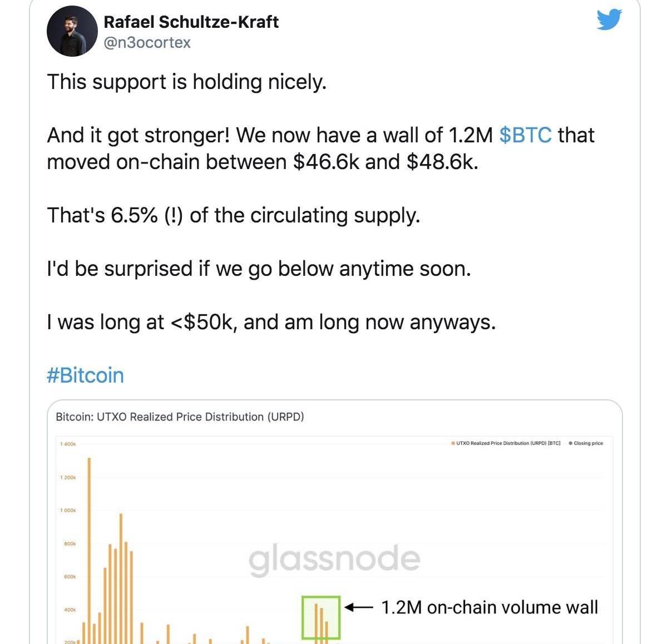Click the 1.2M on-chain volume wall annotation
This screenshot has height=644, width=662.
(x=489, y=607)
